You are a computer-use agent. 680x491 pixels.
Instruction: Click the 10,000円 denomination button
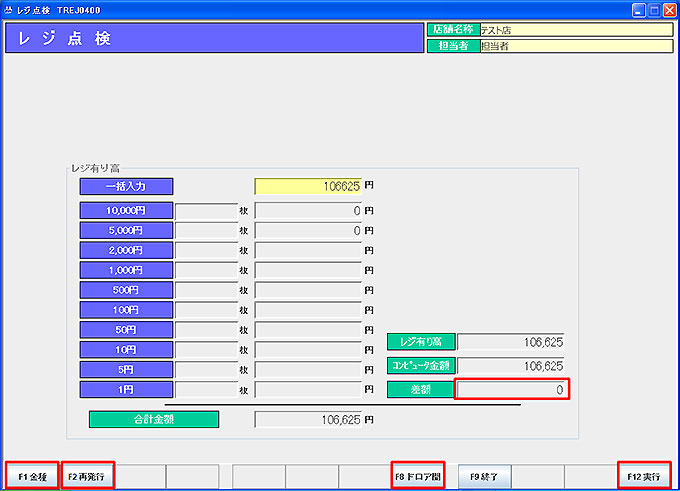click(x=126, y=211)
